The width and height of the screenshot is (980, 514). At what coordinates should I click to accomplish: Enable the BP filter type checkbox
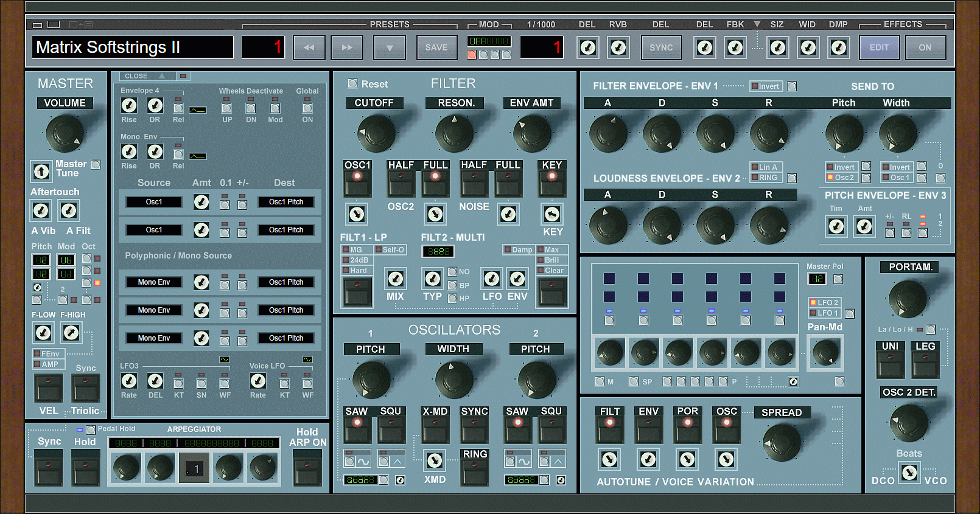point(452,285)
